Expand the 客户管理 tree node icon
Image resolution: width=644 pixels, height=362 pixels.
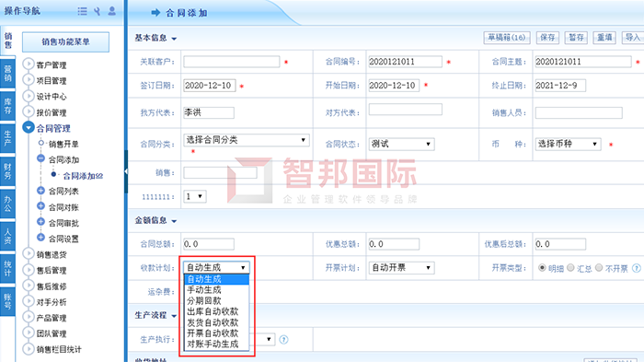coord(29,64)
